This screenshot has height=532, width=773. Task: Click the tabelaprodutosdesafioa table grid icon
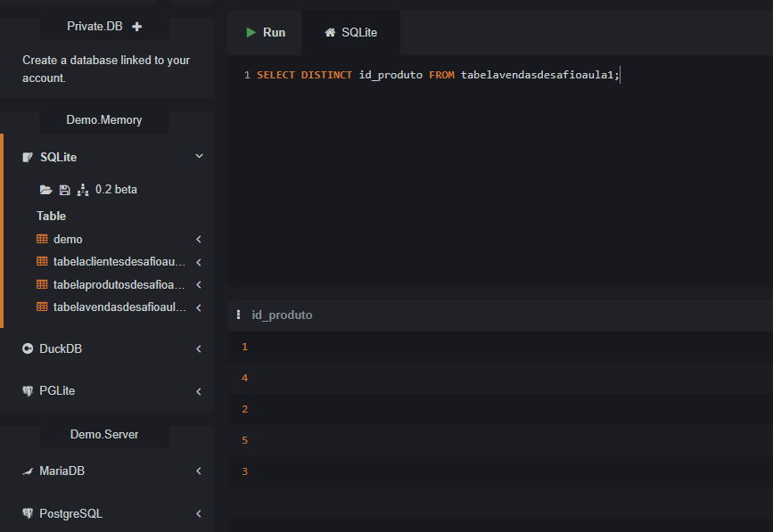coord(43,284)
